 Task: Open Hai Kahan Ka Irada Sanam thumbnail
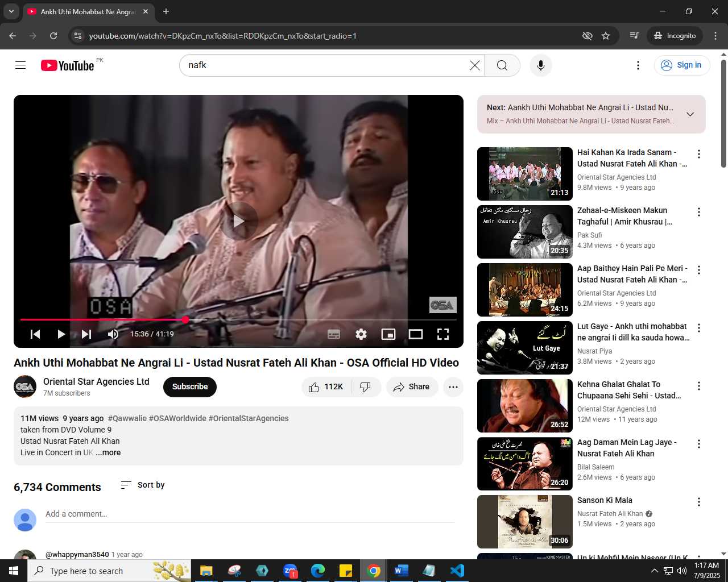(525, 174)
